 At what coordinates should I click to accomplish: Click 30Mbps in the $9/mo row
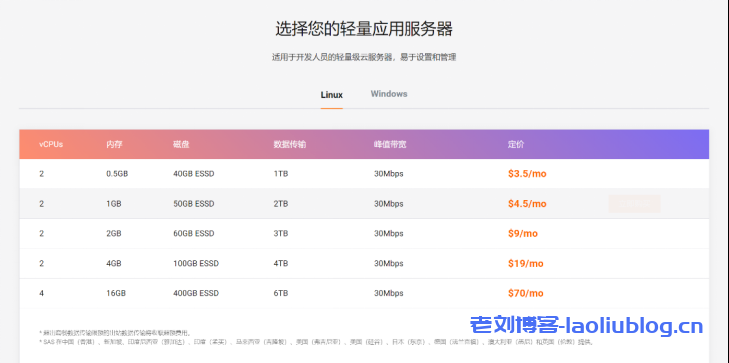coord(389,233)
